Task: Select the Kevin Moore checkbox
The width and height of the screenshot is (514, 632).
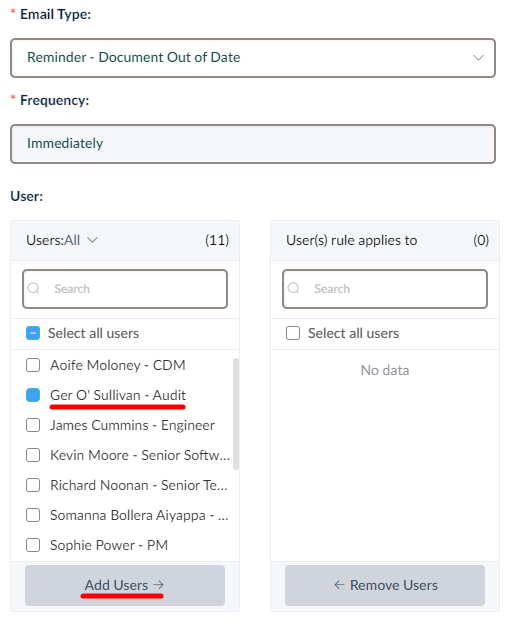Action: coord(33,455)
